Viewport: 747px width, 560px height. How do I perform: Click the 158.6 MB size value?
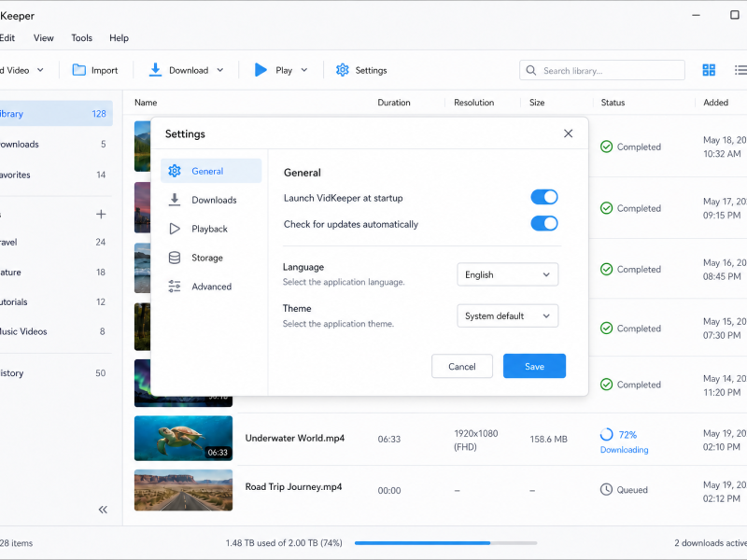(x=548, y=439)
